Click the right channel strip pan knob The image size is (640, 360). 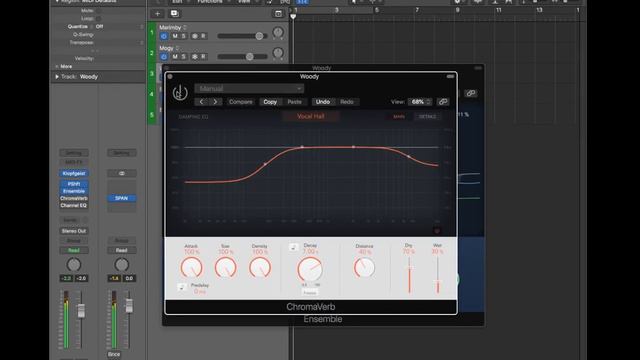pyautogui.click(x=122, y=265)
